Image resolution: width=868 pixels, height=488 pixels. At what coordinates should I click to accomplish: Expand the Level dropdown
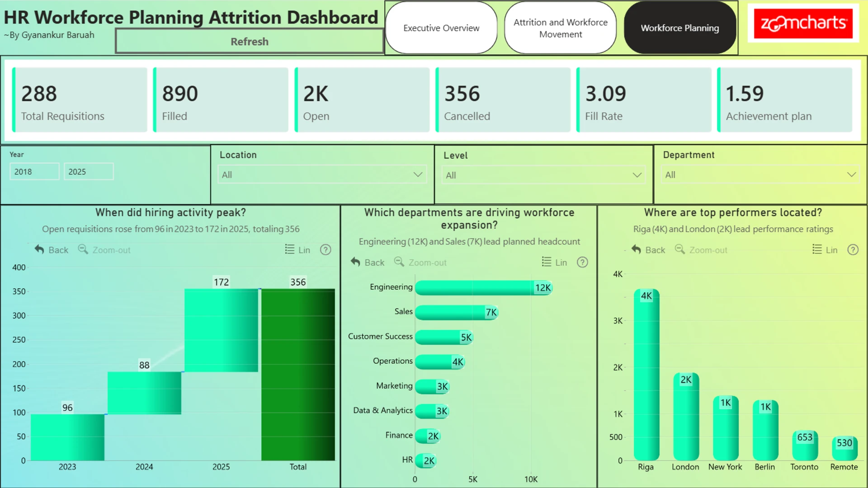544,175
